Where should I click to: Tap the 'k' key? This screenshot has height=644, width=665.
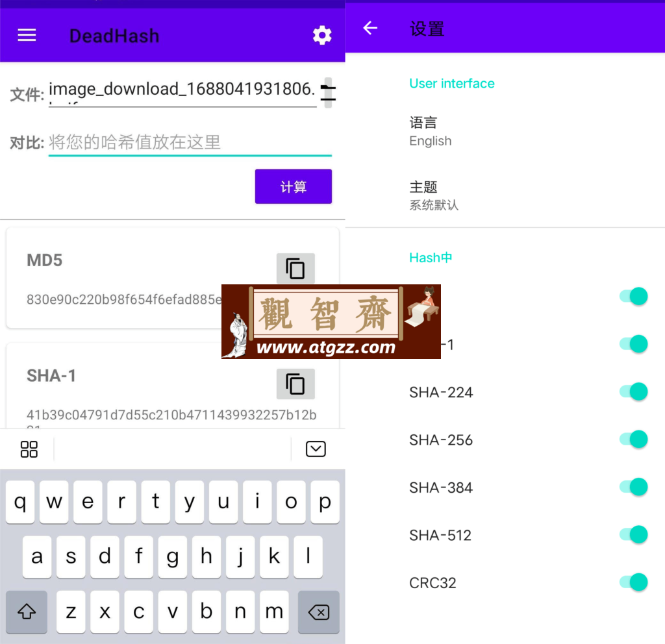click(275, 557)
